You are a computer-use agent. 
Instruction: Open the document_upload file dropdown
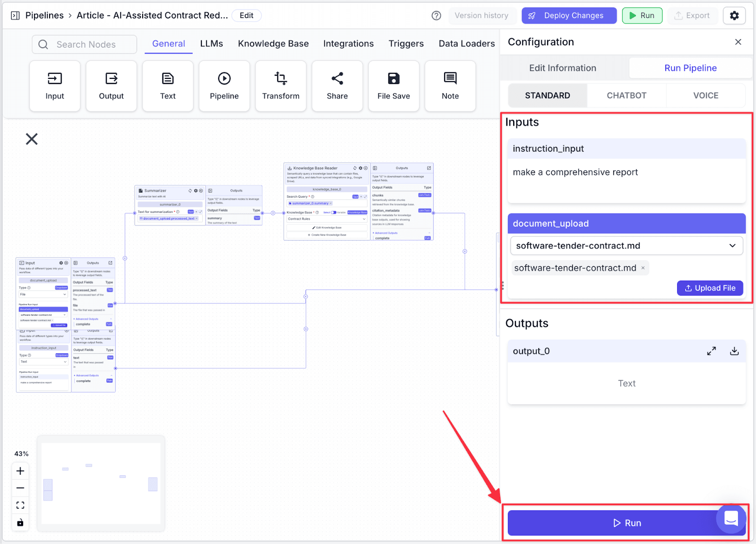pyautogui.click(x=627, y=246)
